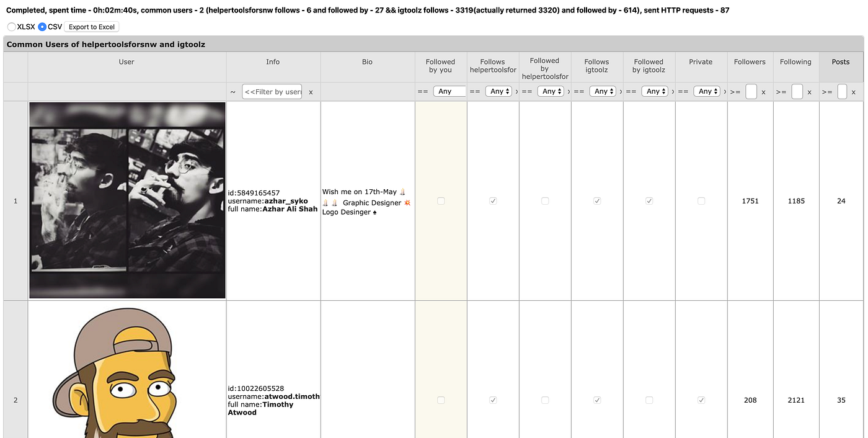Clear the Posts filter with its x

854,92
